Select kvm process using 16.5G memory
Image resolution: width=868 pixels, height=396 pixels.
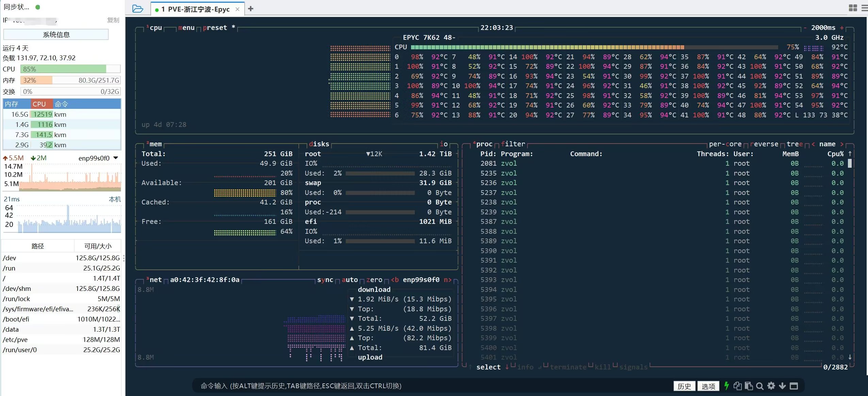pos(62,114)
